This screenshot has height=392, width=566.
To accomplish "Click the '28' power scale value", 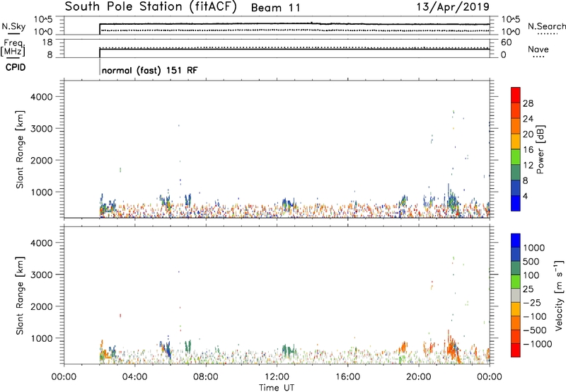I will pyautogui.click(x=528, y=103).
